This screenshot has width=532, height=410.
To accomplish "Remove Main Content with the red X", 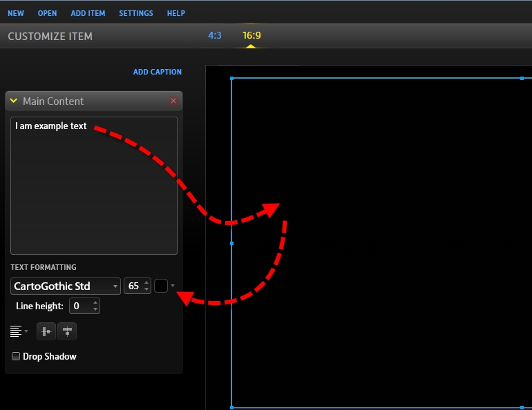I will click(x=173, y=101).
